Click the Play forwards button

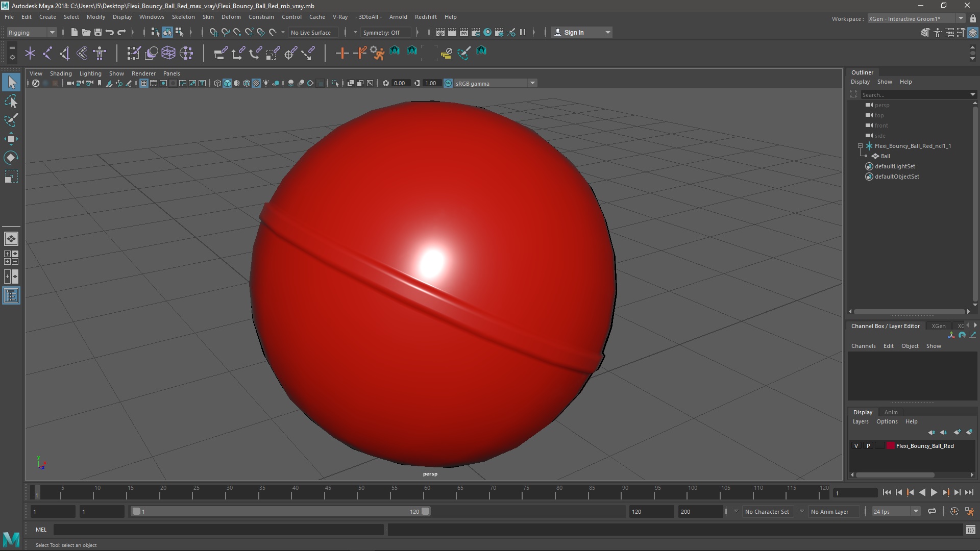pyautogui.click(x=934, y=492)
